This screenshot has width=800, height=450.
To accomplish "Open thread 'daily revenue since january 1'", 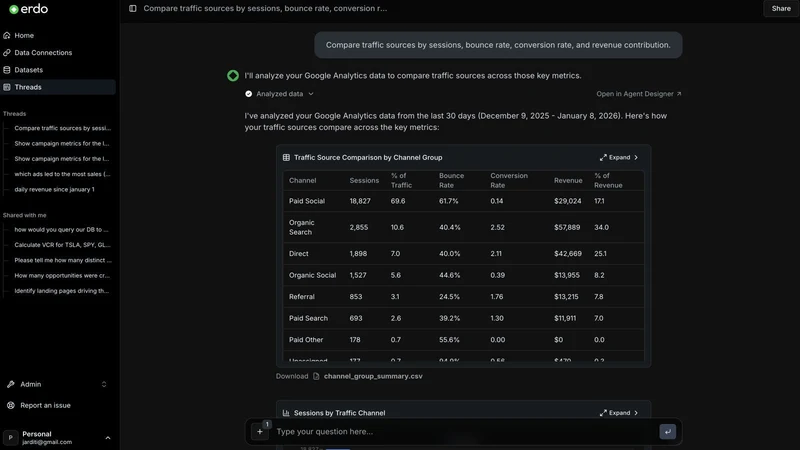I will (55, 189).
